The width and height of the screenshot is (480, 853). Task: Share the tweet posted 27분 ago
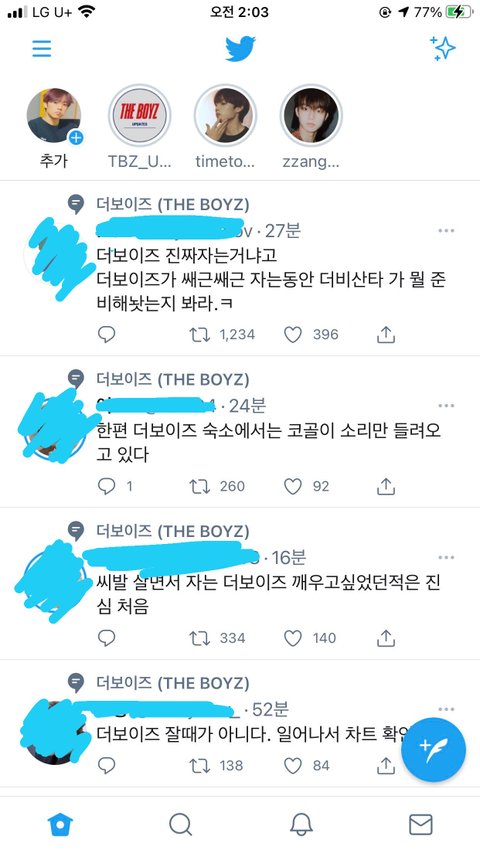click(x=385, y=335)
